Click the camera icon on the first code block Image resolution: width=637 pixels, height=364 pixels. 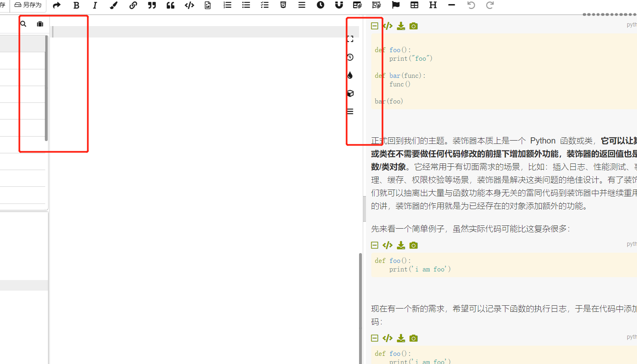pyautogui.click(x=413, y=26)
